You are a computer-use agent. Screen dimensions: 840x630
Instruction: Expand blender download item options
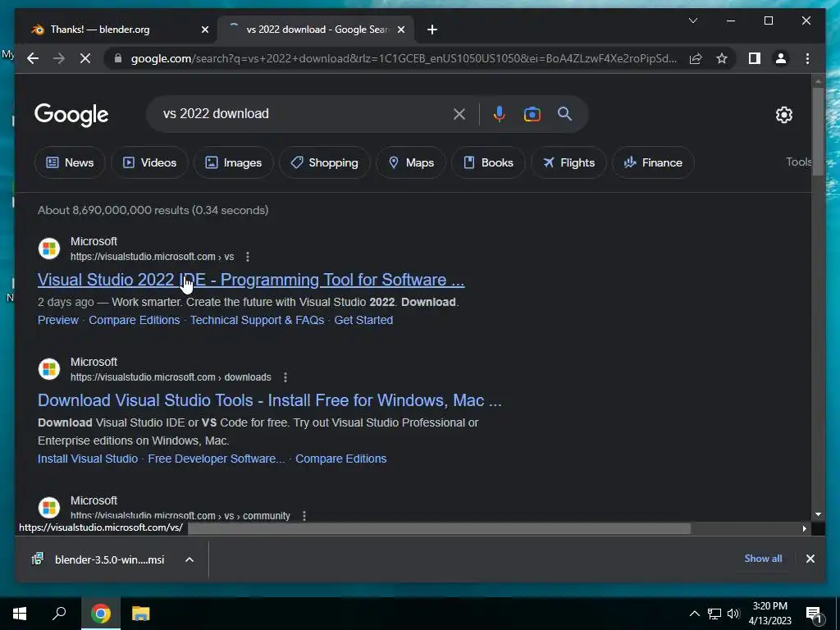click(x=189, y=559)
